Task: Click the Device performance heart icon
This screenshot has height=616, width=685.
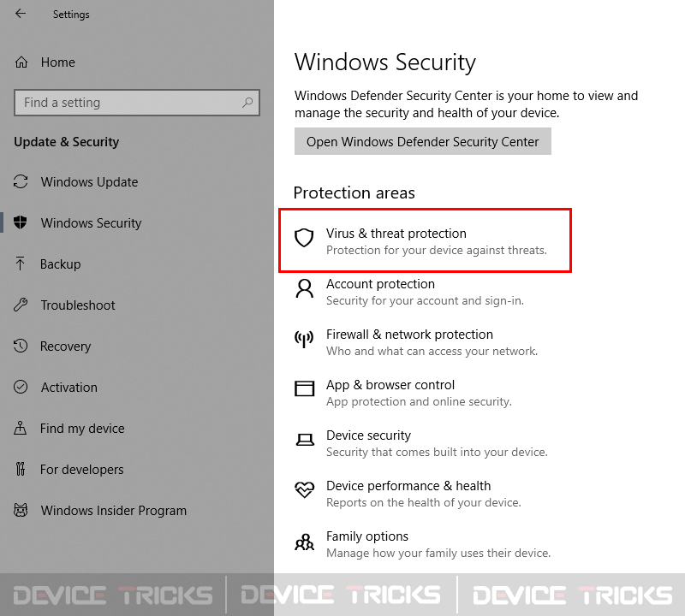Action: click(305, 489)
